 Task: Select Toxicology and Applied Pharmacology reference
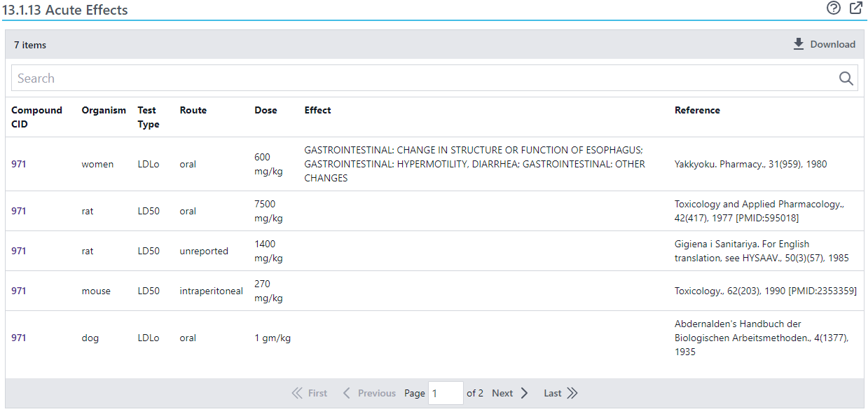pos(759,211)
